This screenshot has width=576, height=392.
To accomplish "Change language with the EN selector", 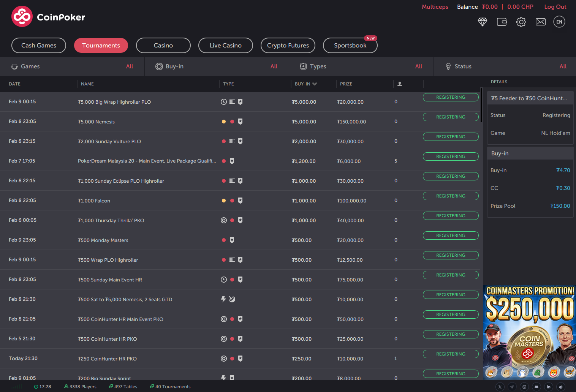I will pos(559,22).
